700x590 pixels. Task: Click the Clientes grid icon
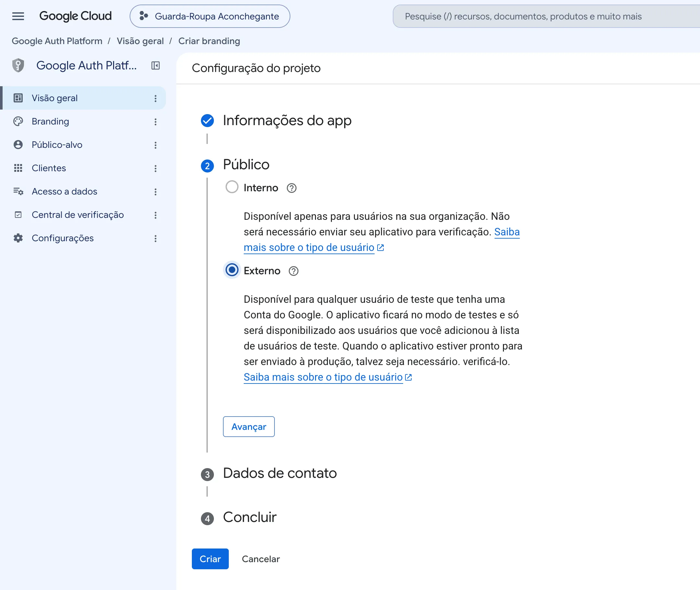click(18, 168)
